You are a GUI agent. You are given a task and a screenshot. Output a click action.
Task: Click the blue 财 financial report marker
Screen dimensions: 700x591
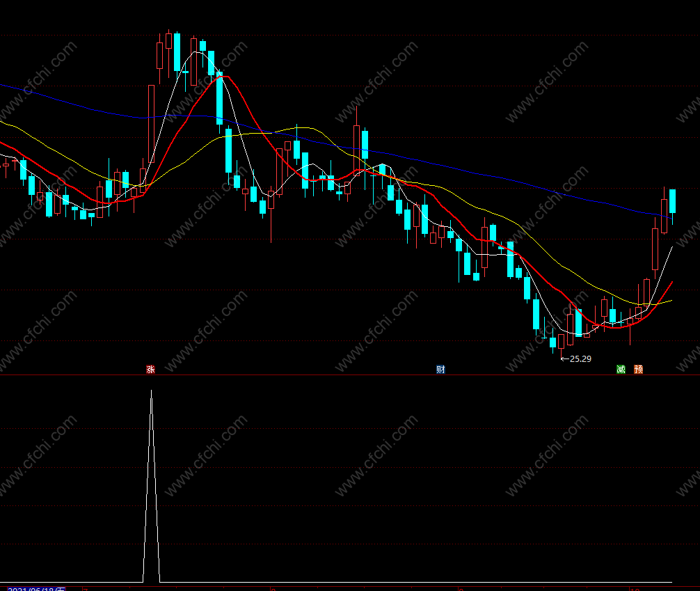(440, 369)
